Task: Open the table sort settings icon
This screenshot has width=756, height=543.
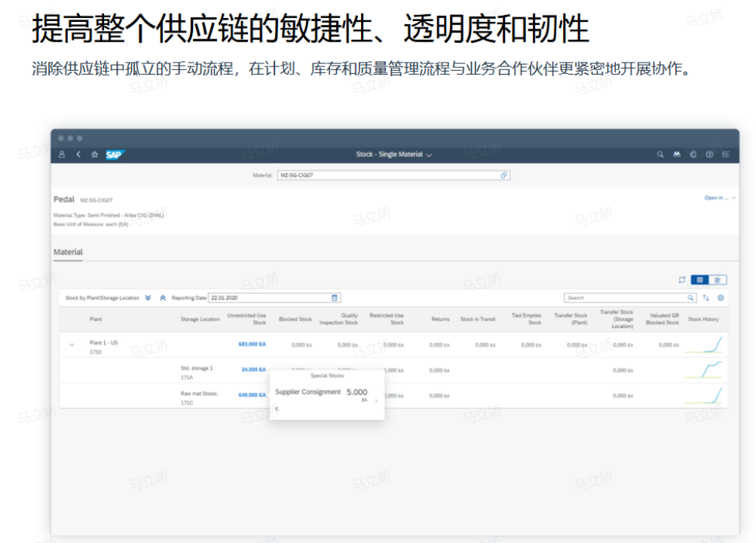Action: (705, 298)
